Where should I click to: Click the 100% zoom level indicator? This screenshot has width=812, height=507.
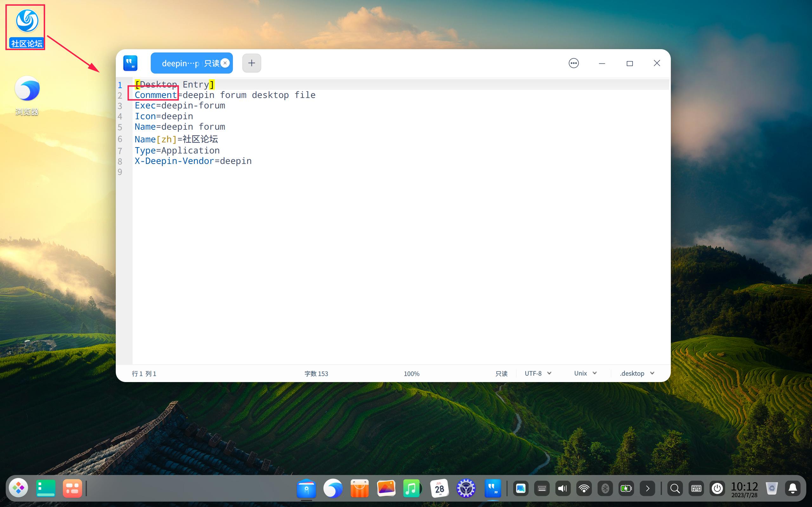point(411,373)
